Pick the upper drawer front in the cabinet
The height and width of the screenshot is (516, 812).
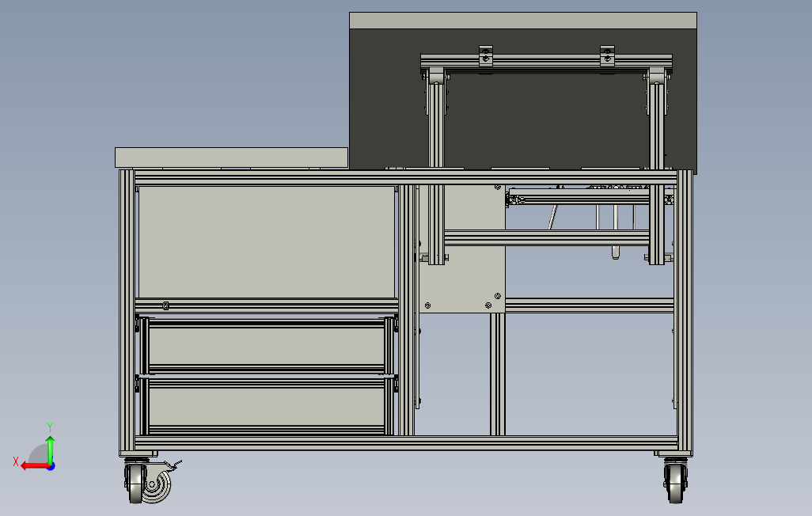[x=267, y=347]
